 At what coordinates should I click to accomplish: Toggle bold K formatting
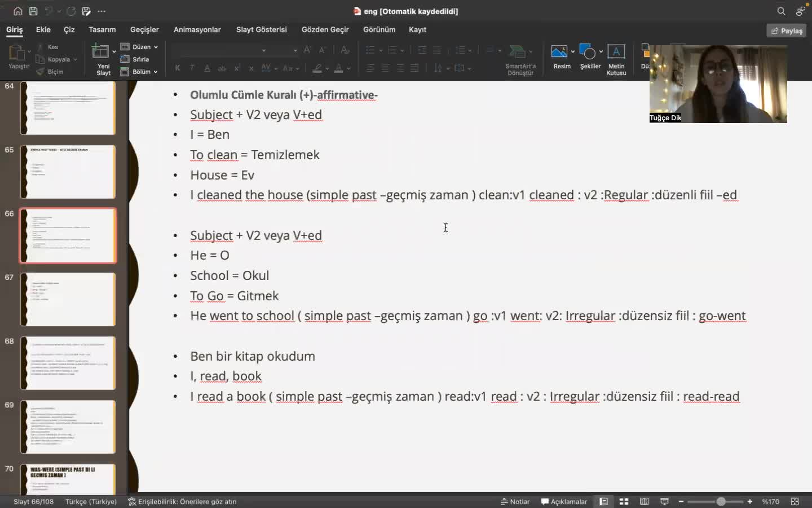[x=178, y=68]
